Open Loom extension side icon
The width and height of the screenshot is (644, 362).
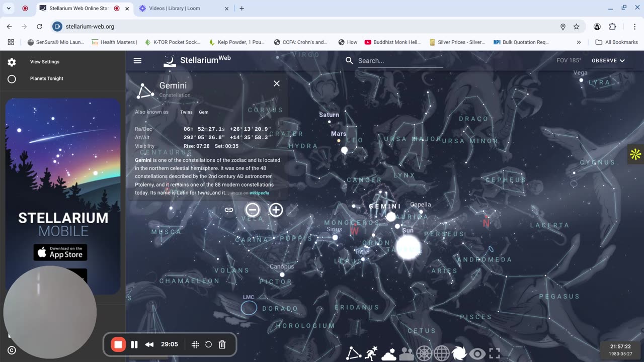click(635, 154)
